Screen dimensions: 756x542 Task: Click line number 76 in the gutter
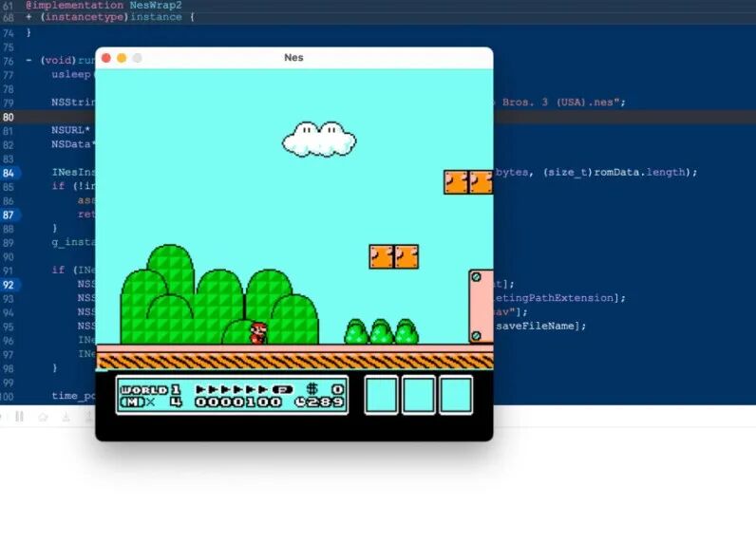point(9,61)
